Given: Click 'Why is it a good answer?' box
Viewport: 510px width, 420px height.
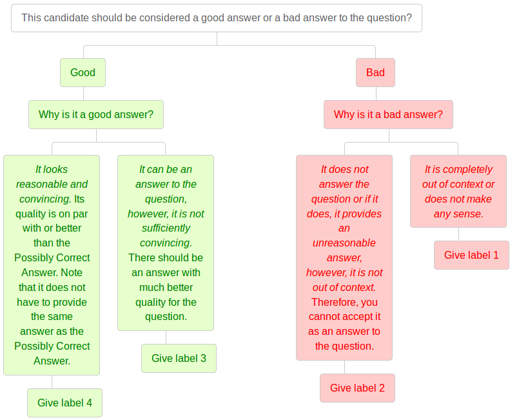Looking at the screenshot, I should (x=96, y=115).
